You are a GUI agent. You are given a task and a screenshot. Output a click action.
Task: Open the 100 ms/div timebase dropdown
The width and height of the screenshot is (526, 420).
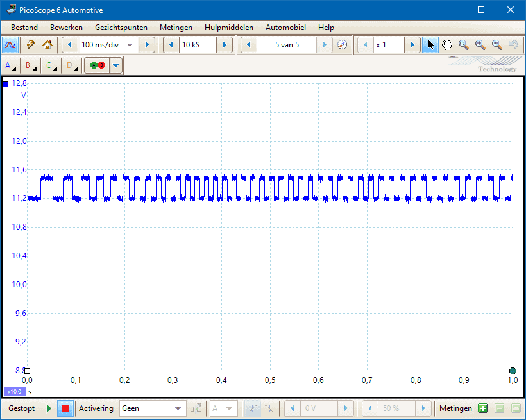[x=130, y=45]
